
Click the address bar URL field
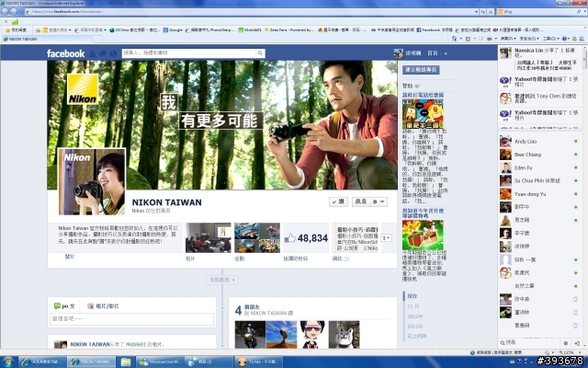pos(251,12)
